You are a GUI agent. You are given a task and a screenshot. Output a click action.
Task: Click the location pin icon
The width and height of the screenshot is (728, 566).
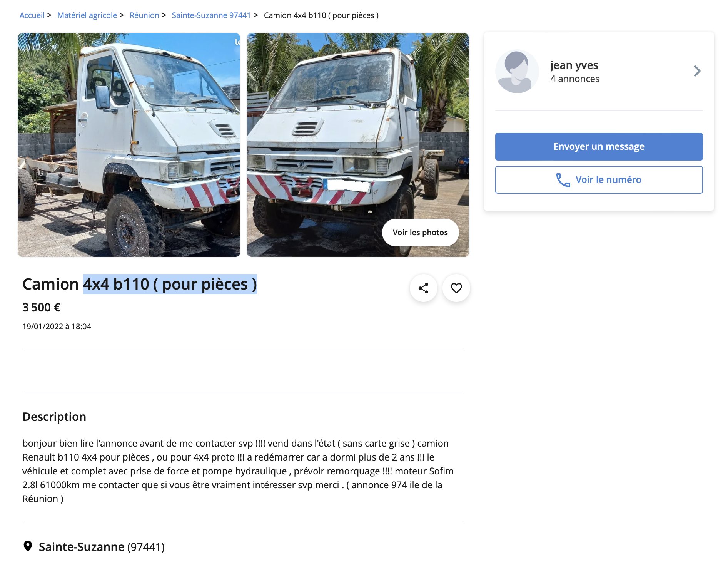click(28, 546)
